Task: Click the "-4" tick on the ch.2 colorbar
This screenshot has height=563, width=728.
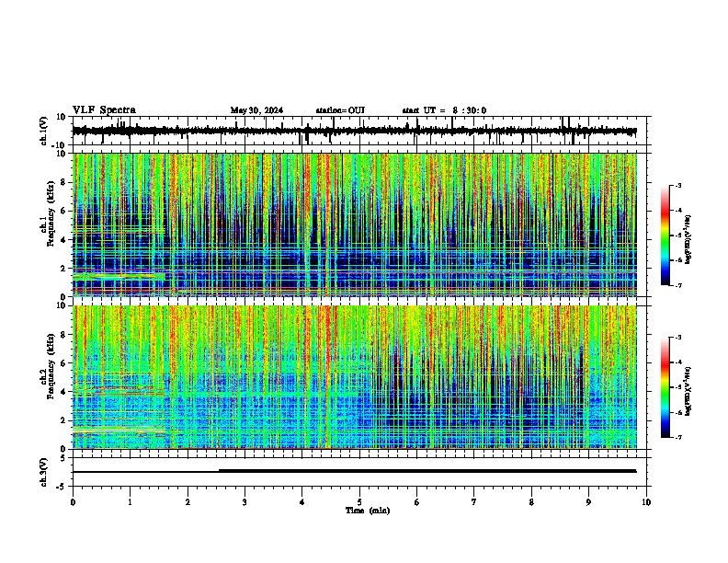Action: (x=678, y=362)
